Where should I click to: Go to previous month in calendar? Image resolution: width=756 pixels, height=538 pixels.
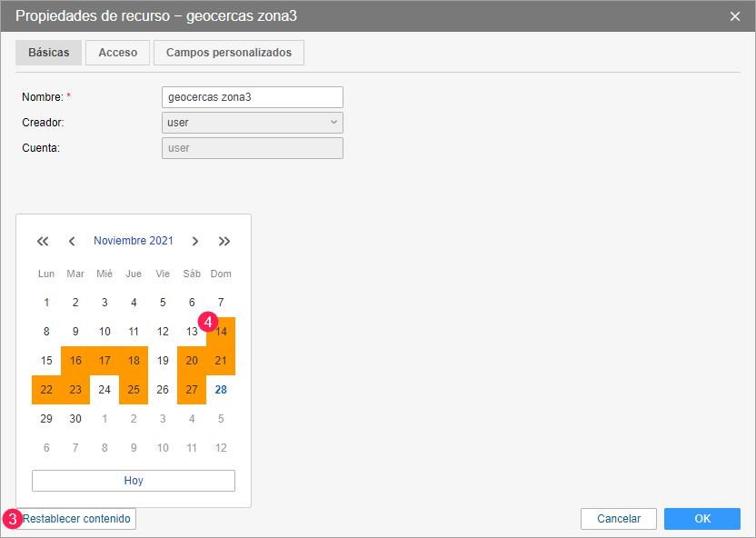[x=72, y=241]
